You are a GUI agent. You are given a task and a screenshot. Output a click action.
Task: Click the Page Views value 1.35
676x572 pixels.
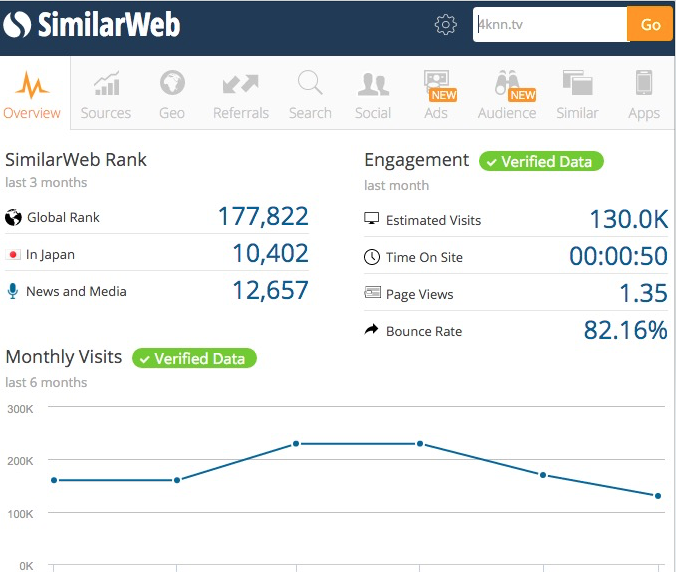(x=643, y=293)
